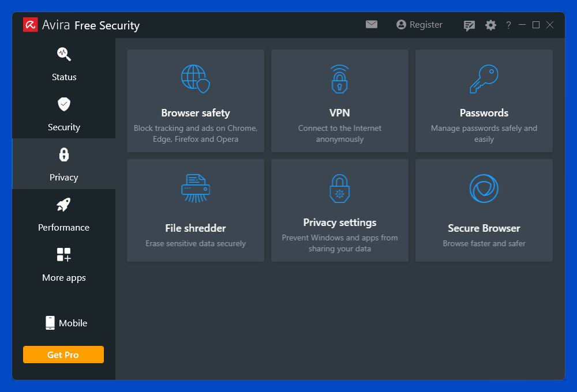
Task: Open the mail envelope messages icon
Action: (371, 24)
